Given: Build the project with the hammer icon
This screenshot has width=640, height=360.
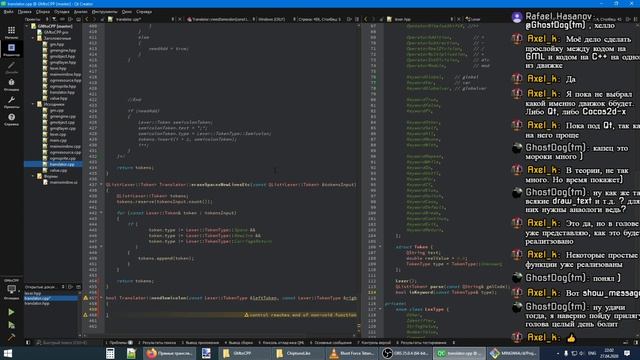Looking at the screenshot, I should (x=11, y=338).
